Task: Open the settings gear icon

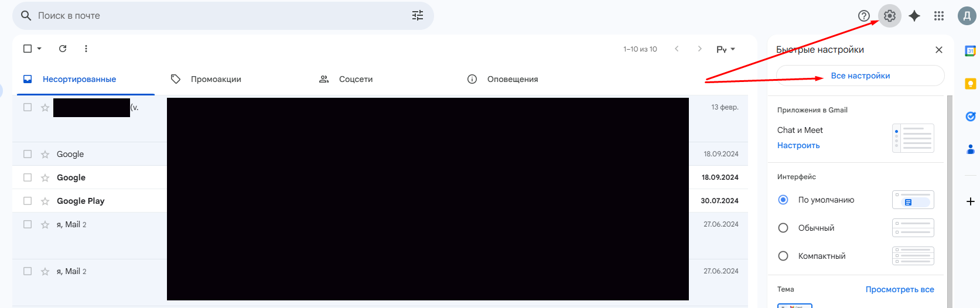Action: (889, 16)
